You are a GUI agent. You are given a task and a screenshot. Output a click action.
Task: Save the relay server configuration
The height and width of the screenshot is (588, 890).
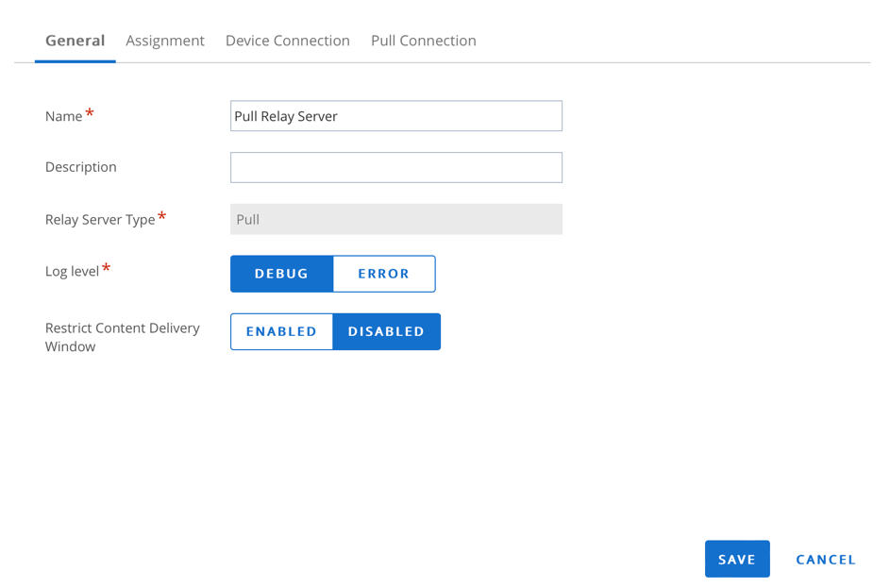click(737, 559)
